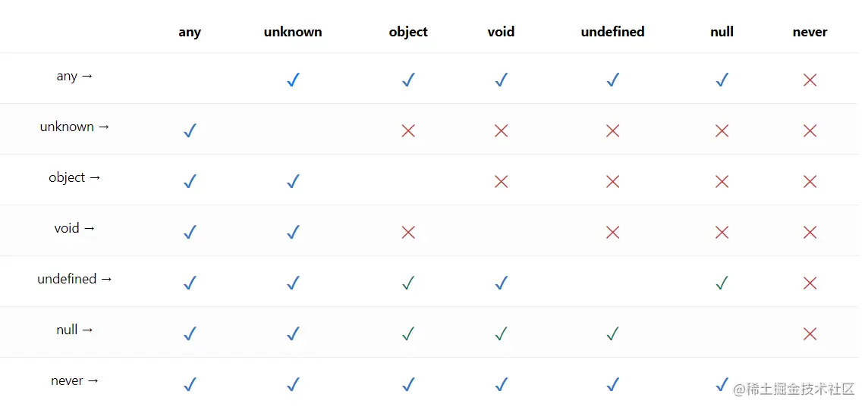Click the "never" column header

point(810,32)
